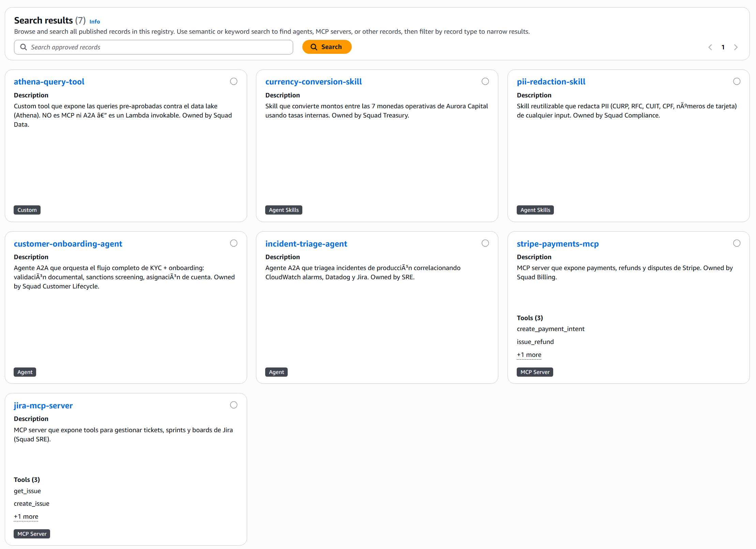
Task: Open the Info link beside Search results
Action: coord(94,21)
